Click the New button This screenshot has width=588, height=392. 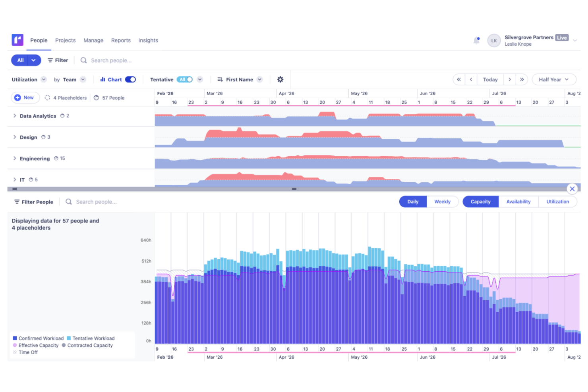pos(25,98)
